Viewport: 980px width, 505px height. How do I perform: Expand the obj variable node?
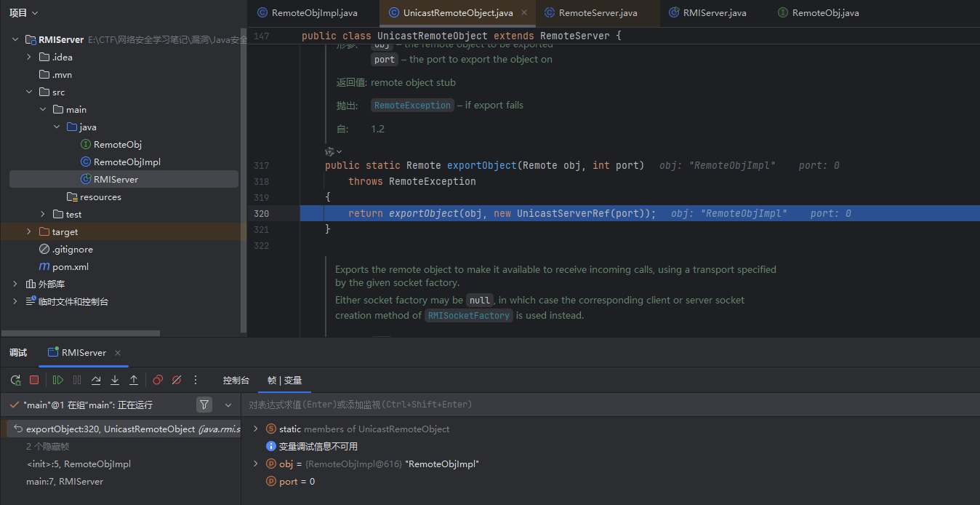(x=255, y=464)
